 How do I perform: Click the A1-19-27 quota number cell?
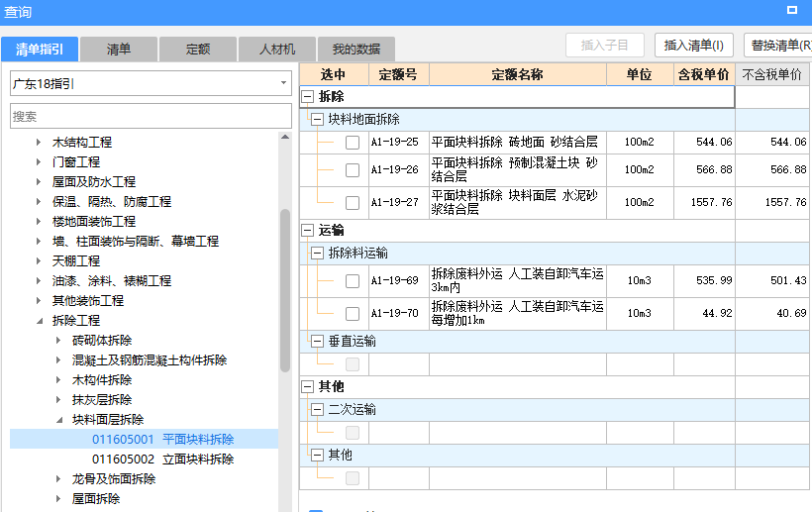[399, 202]
